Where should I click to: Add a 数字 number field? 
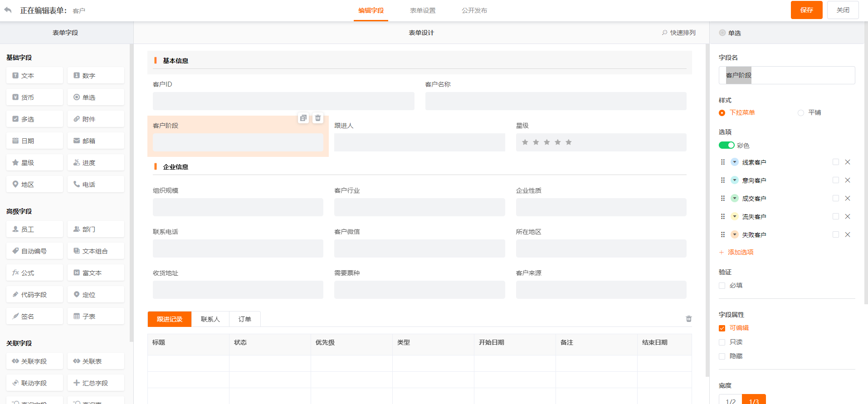tap(96, 75)
